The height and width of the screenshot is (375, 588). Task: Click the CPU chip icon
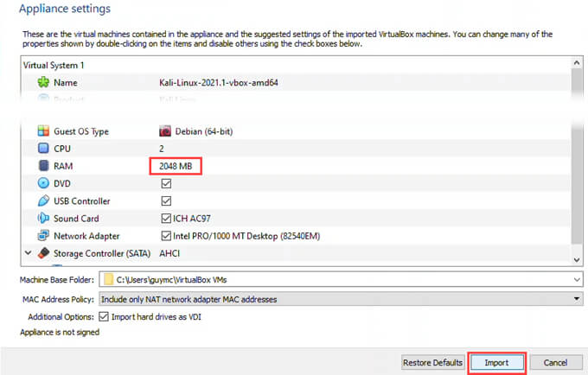(43, 149)
